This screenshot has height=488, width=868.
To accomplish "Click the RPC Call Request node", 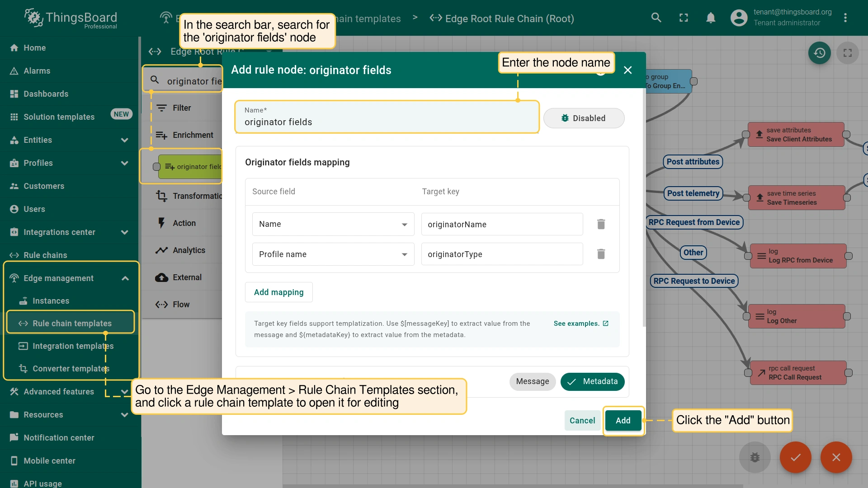I will (x=798, y=373).
